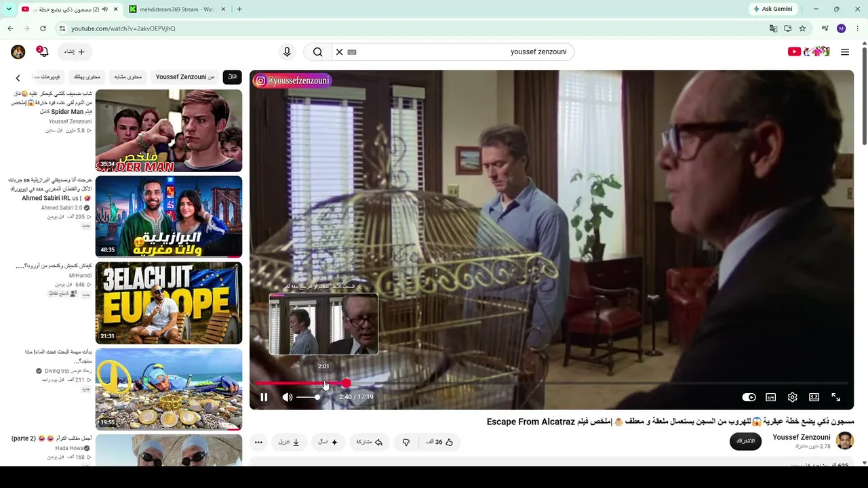Mute the tab using its audio speaker icon
Viewport: 868px width, 488px height.
104,9
